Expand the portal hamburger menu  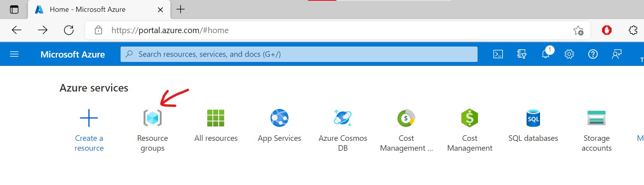pyautogui.click(x=14, y=54)
